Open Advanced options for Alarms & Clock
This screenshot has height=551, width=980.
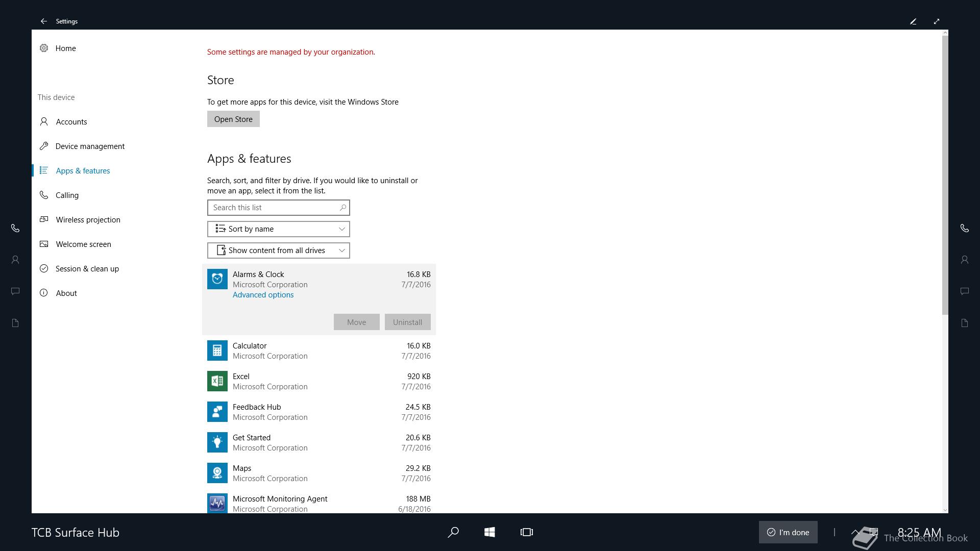tap(263, 295)
